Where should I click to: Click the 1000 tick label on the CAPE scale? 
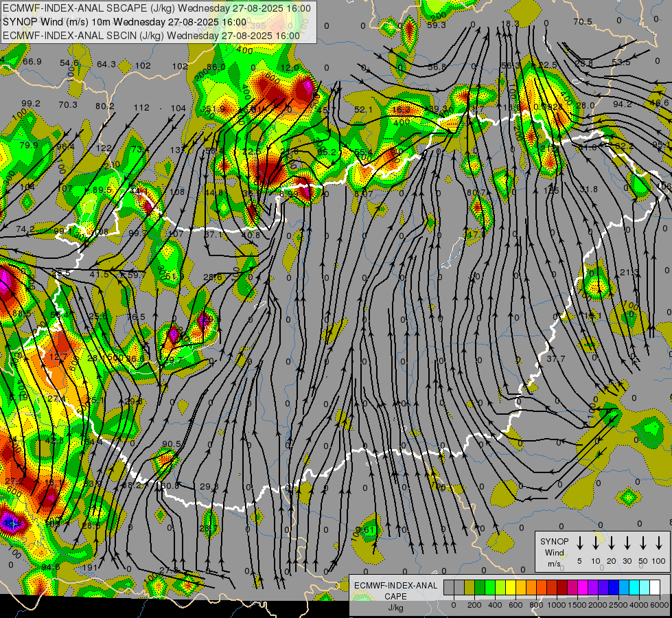557,605
